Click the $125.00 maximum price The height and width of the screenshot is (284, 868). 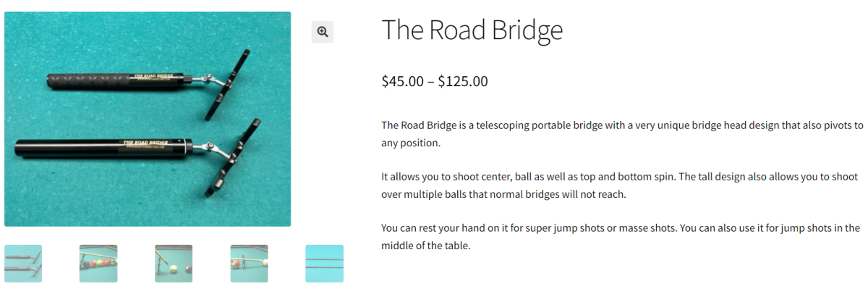(x=463, y=81)
